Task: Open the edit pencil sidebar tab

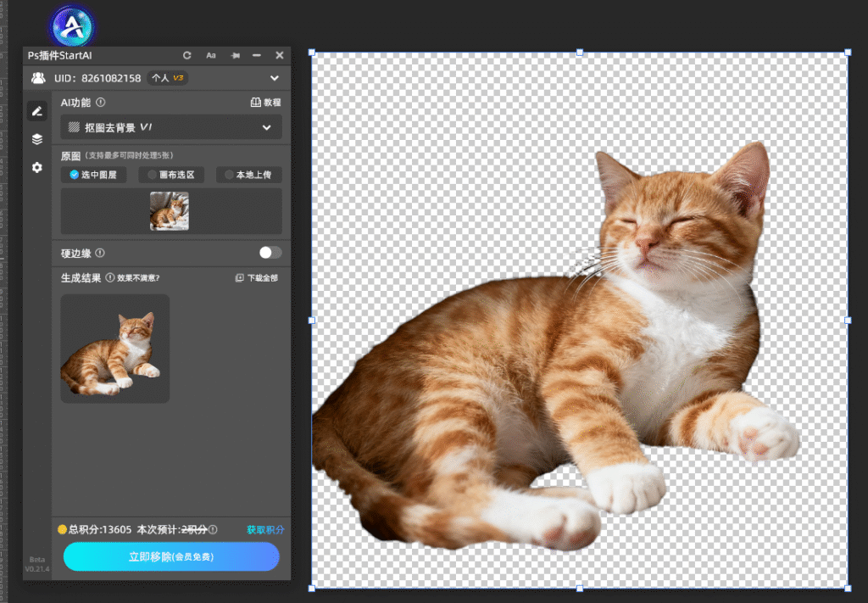Action: point(36,110)
